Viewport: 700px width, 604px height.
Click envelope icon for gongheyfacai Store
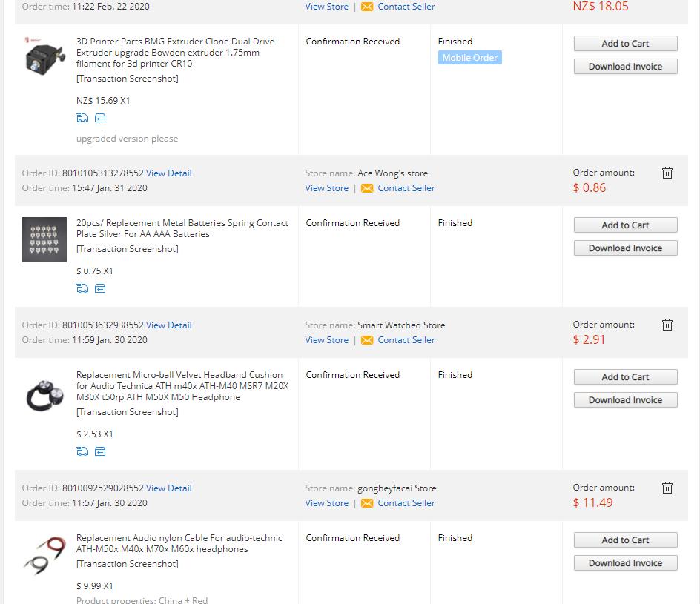click(367, 503)
